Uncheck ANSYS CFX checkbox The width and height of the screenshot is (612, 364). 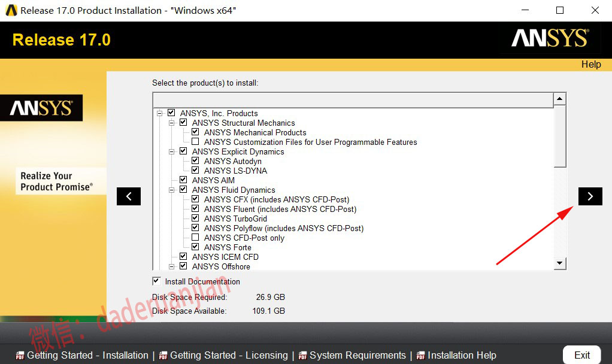[196, 199]
